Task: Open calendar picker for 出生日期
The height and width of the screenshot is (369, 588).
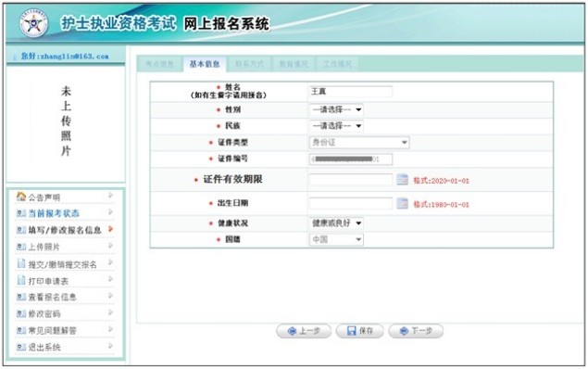Action: pyautogui.click(x=403, y=203)
